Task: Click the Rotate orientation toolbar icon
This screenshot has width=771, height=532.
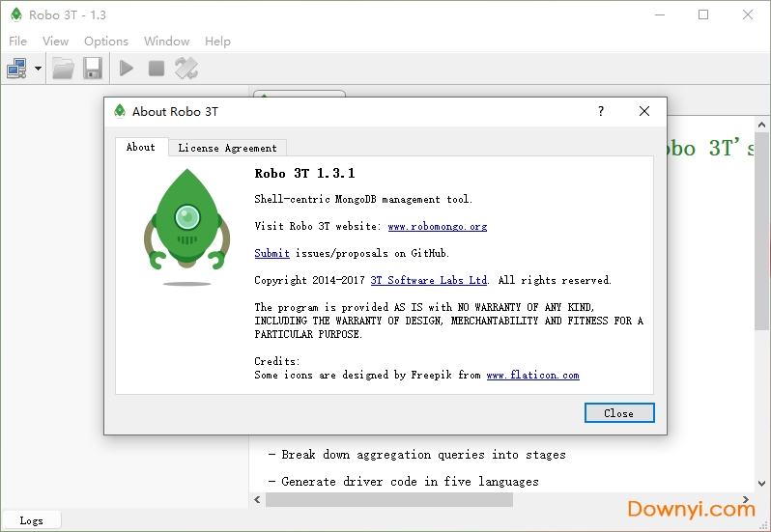Action: click(x=186, y=69)
